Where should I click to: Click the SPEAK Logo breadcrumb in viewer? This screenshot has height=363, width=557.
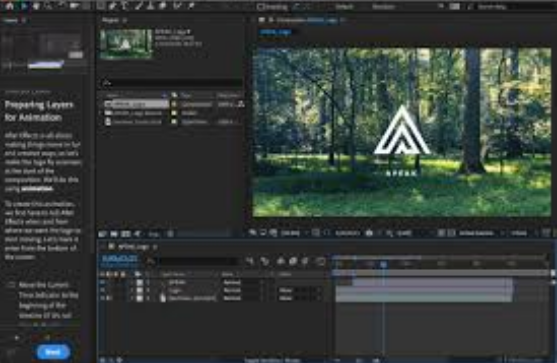(x=276, y=32)
